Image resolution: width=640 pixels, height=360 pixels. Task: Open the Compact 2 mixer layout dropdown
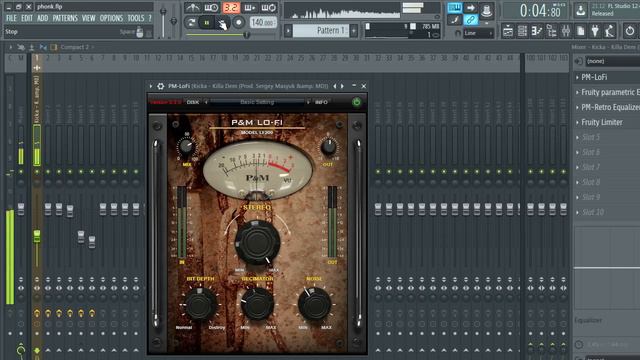(77, 47)
